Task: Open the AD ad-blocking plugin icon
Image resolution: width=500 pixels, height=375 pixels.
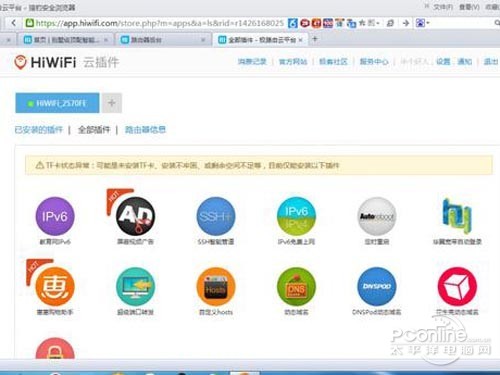Action: (x=135, y=216)
